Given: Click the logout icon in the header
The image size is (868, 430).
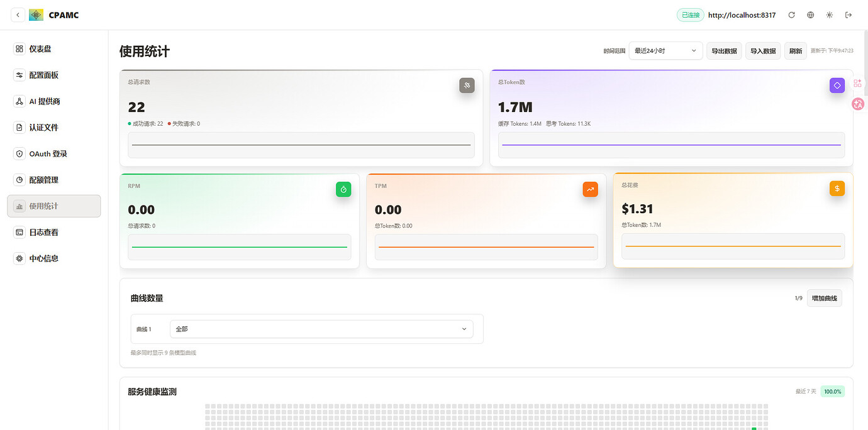Looking at the screenshot, I should (x=849, y=15).
